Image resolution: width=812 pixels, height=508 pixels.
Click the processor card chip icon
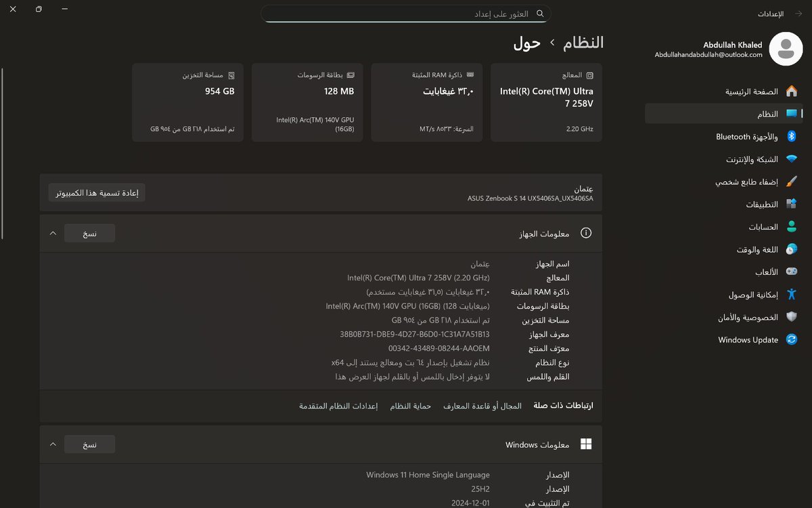[x=589, y=75]
